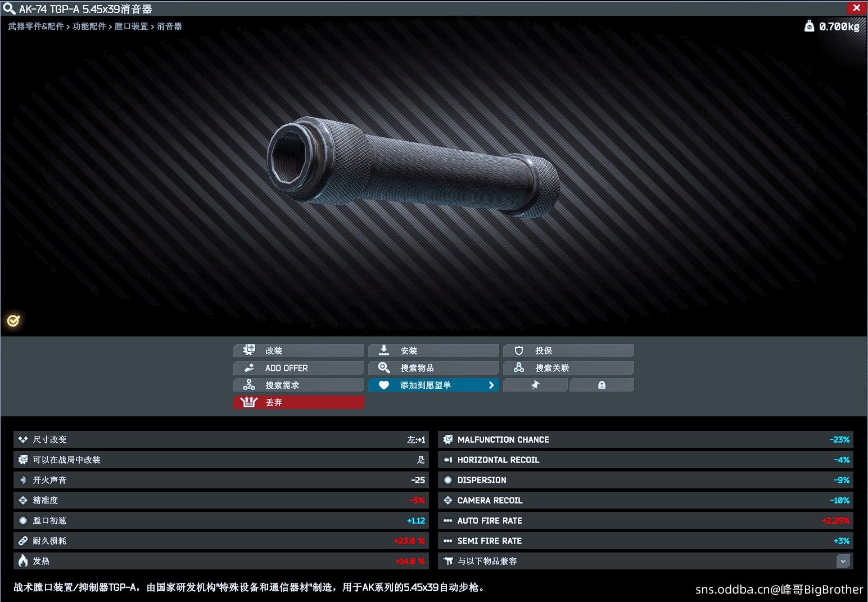Viewport: 868px width, 602px height.
Task: Toggle the lock icon button
Action: (602, 385)
